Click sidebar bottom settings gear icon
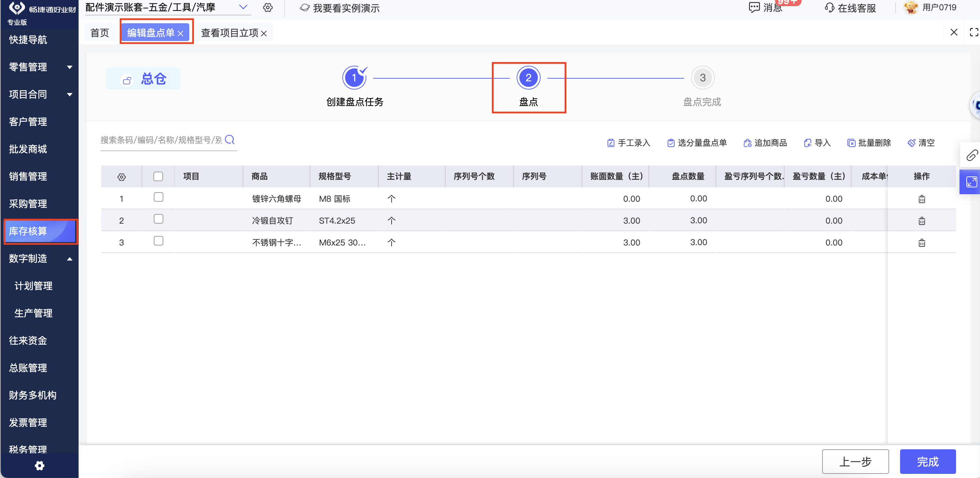This screenshot has height=478, width=980. (39, 465)
